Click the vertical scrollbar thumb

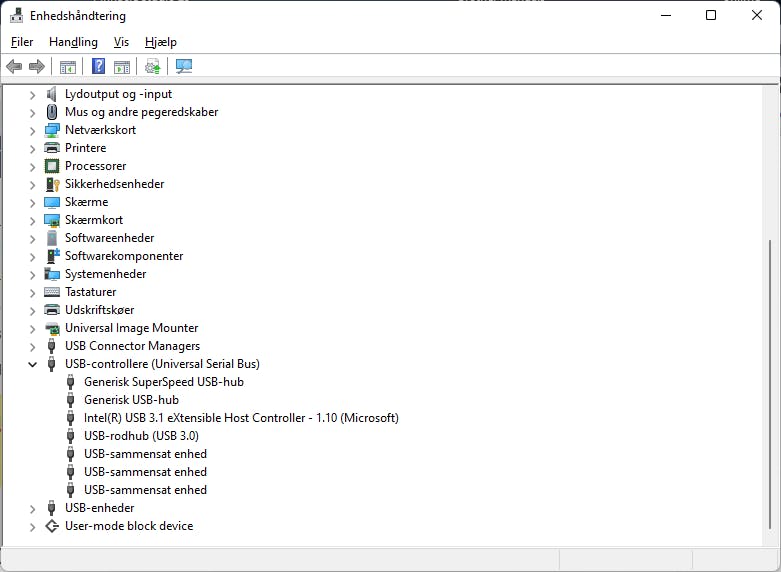[770, 384]
